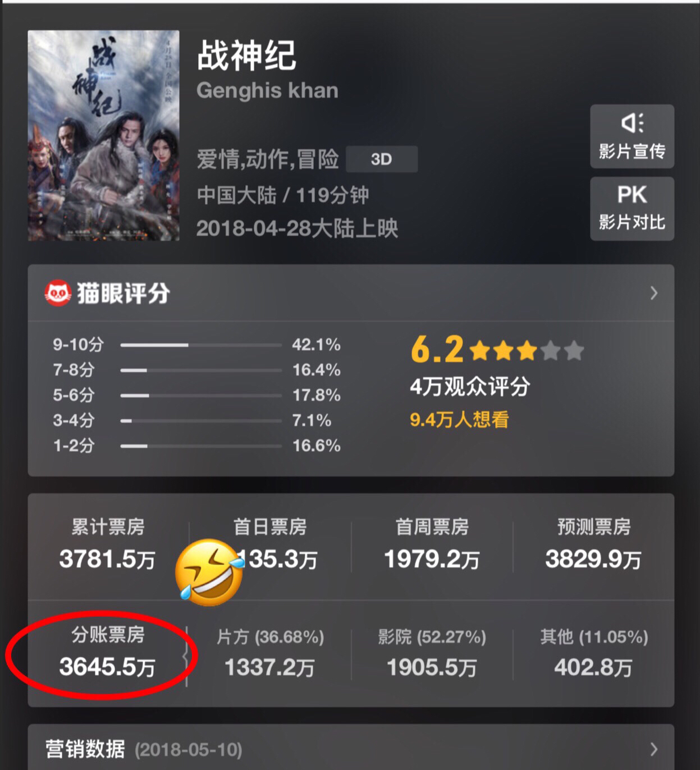
Task: Click the laughing emoji sticker
Action: tap(209, 572)
